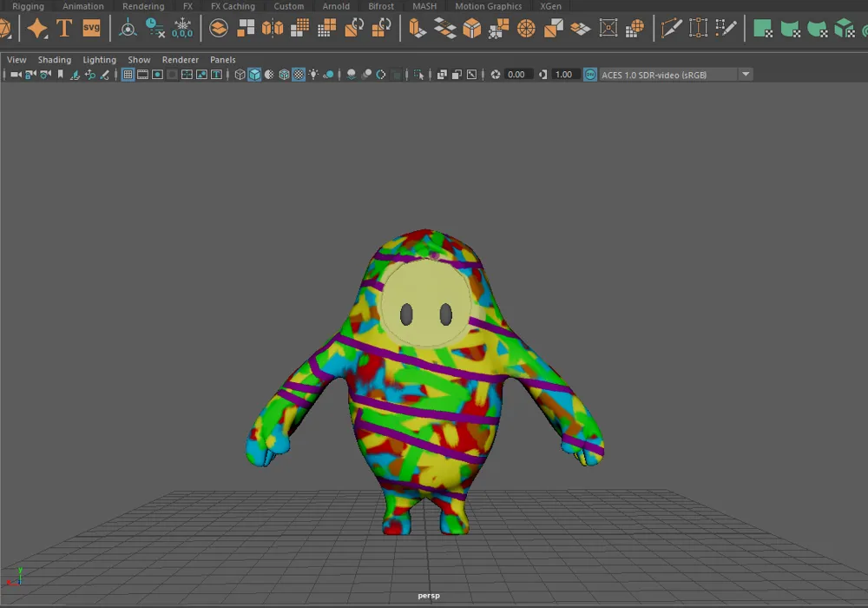The width and height of the screenshot is (868, 608).
Task: Click the SVG tool icon on the shelf
Action: tap(91, 29)
